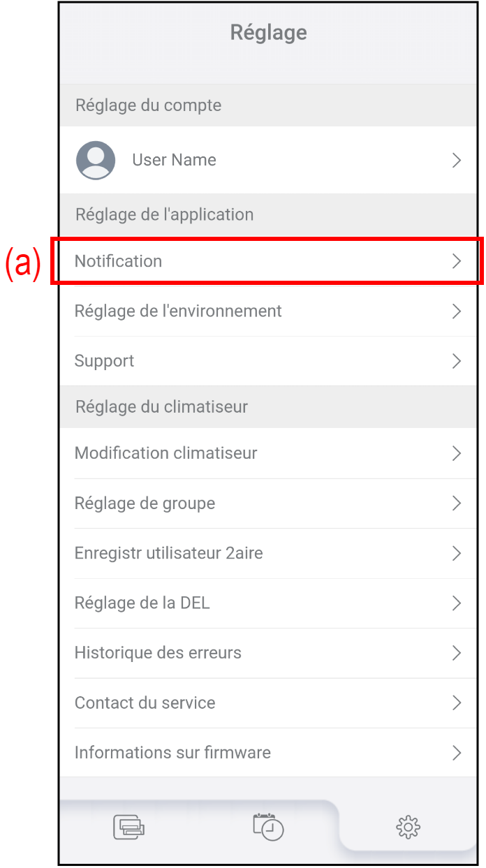Open the schedule timer tab icon
The width and height of the screenshot is (486, 868).
[x=268, y=827]
